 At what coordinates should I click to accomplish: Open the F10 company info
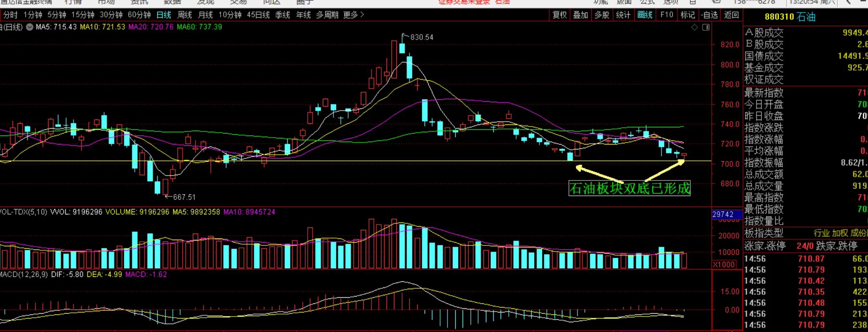pyautogui.click(x=667, y=15)
